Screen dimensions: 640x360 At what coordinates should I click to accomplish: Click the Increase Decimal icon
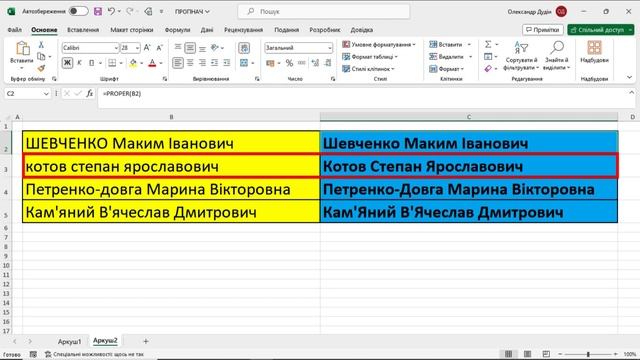click(315, 63)
